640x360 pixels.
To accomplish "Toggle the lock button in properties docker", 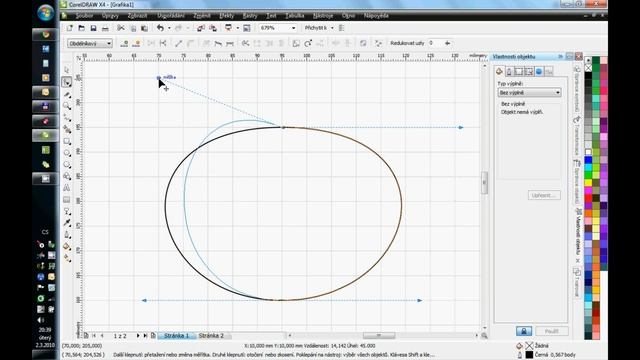I will 524,331.
